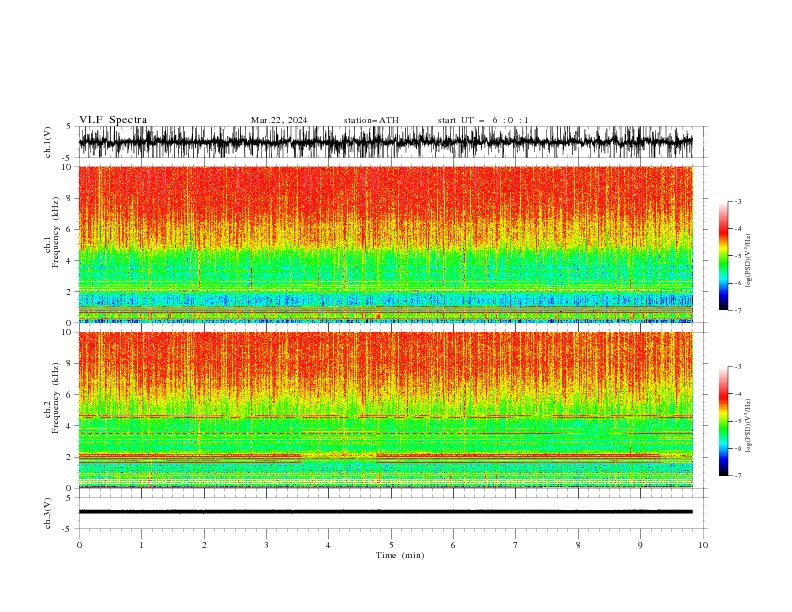Click the '-5' tick on ch.1 color bar

click(737, 256)
